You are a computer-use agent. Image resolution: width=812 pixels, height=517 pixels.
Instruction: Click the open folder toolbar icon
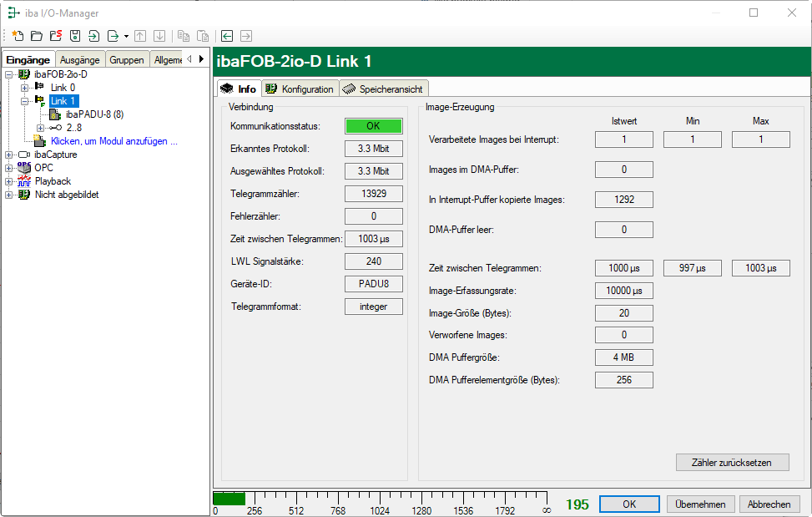point(37,36)
